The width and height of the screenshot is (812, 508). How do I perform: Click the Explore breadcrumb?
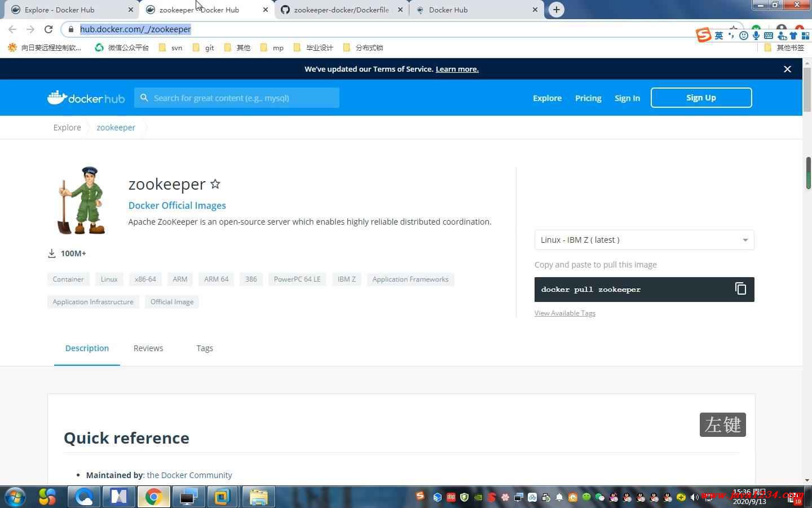click(67, 128)
